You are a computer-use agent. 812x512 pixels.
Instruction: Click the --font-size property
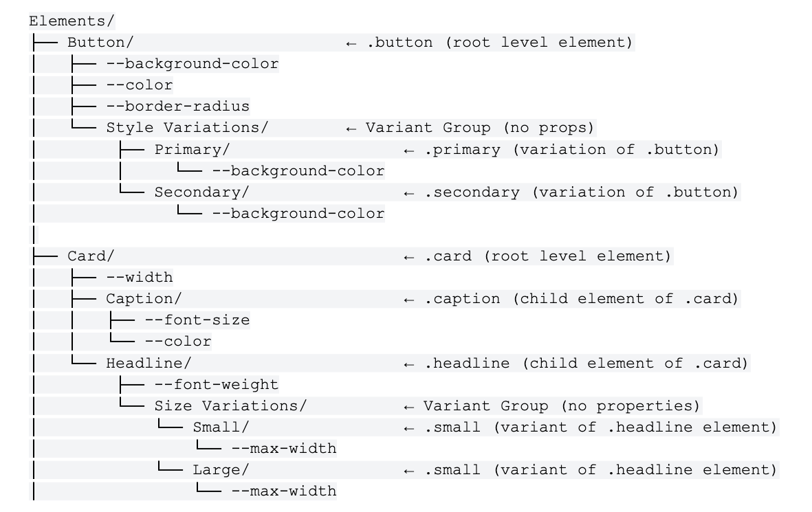pos(197,320)
